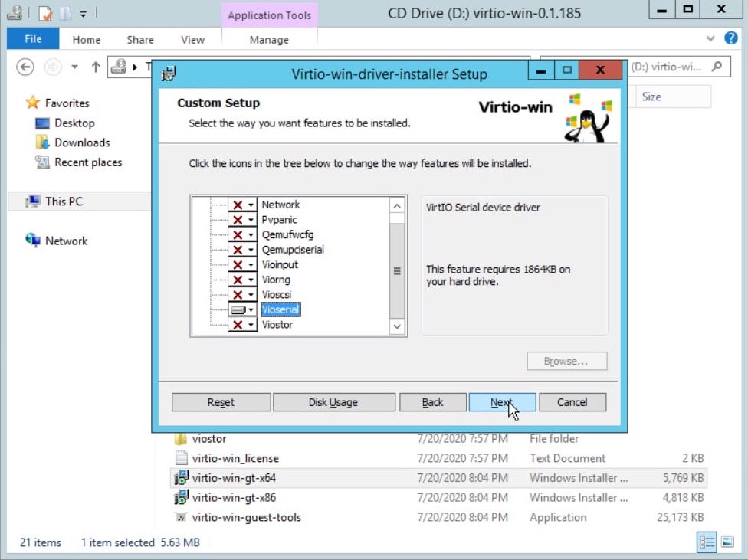Select the viostor folder

tap(209, 439)
